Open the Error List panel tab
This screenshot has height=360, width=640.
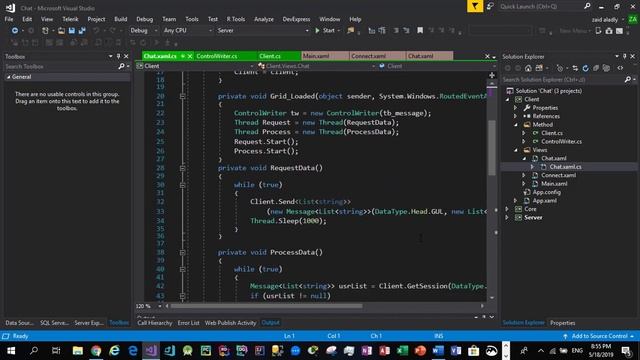tap(189, 323)
